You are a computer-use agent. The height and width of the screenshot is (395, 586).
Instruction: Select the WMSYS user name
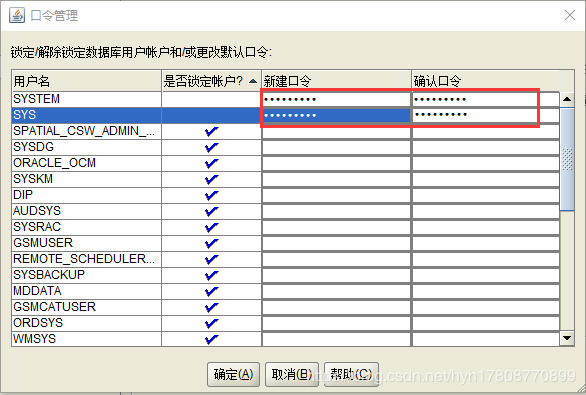pyautogui.click(x=34, y=339)
